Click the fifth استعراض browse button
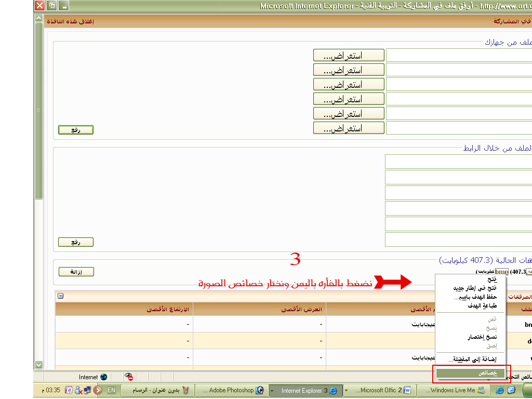 (x=349, y=114)
